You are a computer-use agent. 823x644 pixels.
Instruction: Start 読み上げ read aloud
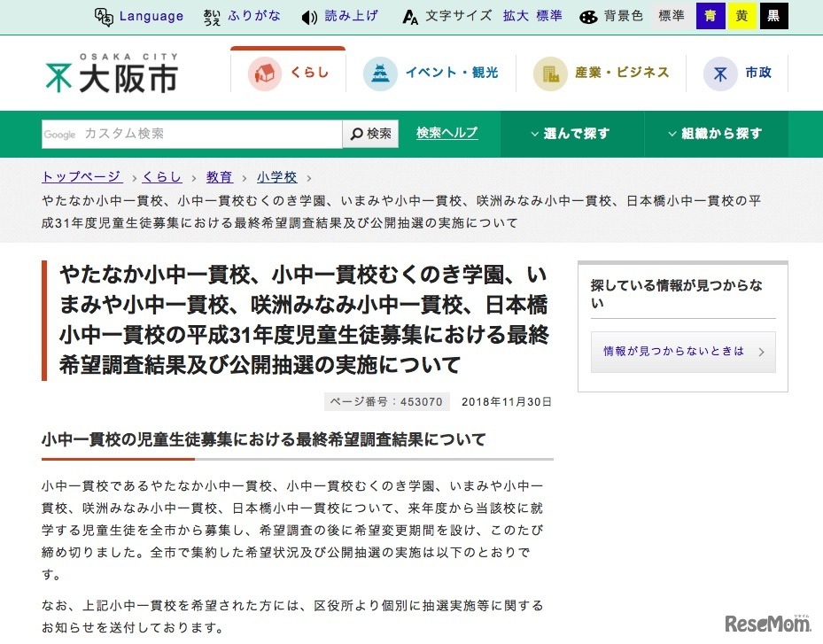click(x=351, y=16)
